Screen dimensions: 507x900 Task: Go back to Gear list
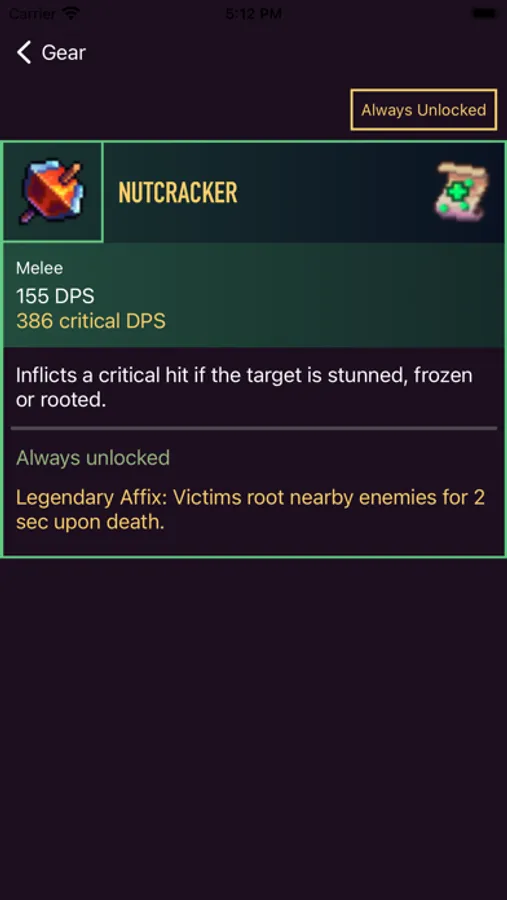51,52
